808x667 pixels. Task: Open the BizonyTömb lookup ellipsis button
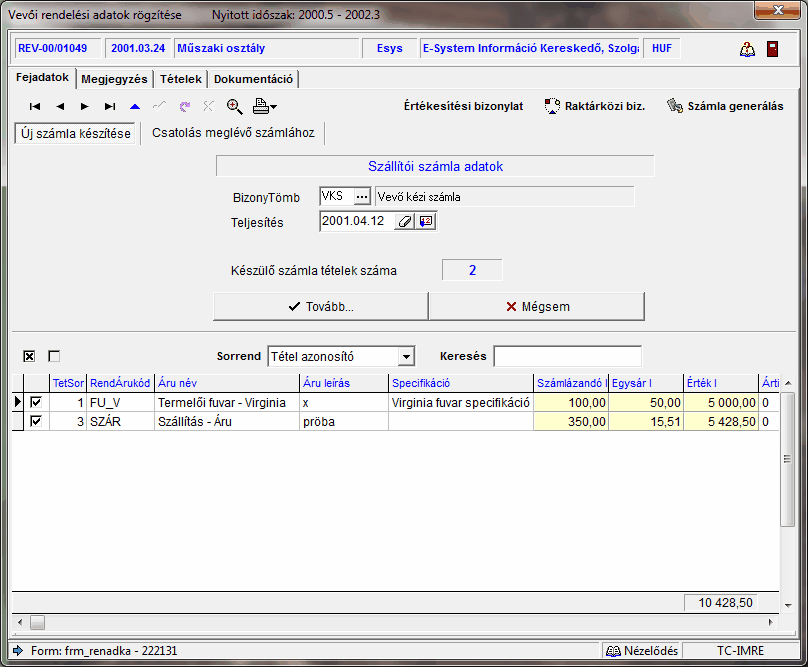click(x=362, y=197)
